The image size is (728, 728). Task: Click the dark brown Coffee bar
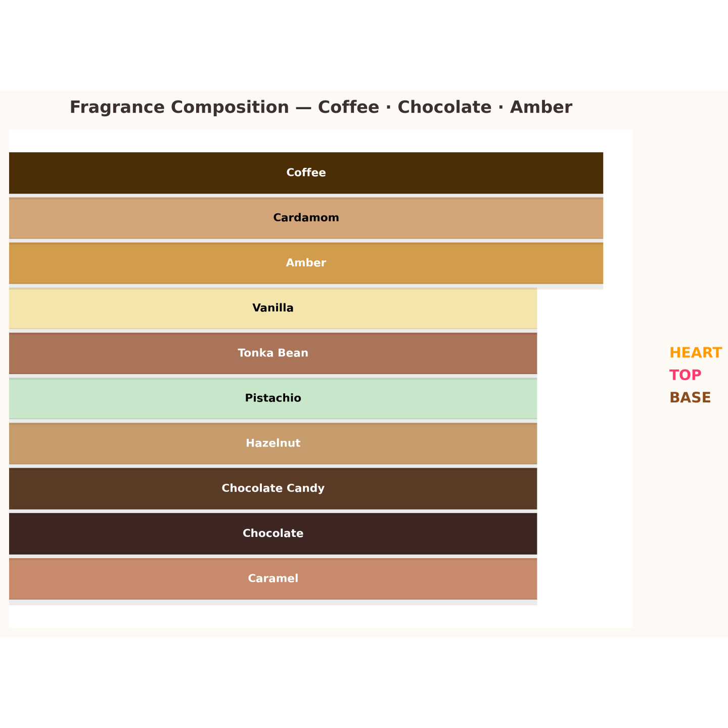[306, 173]
